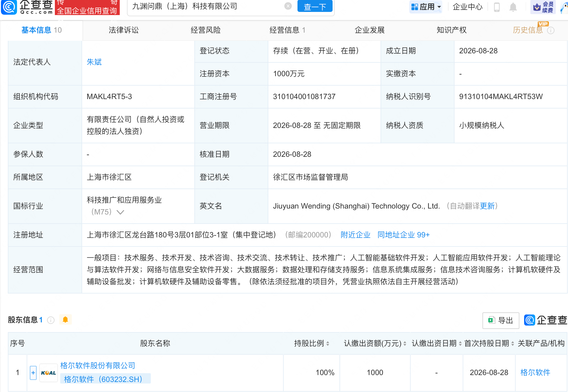The width and height of the screenshot is (568, 392).
Task: Open related product 格尔软件 link
Action: [x=535, y=373]
